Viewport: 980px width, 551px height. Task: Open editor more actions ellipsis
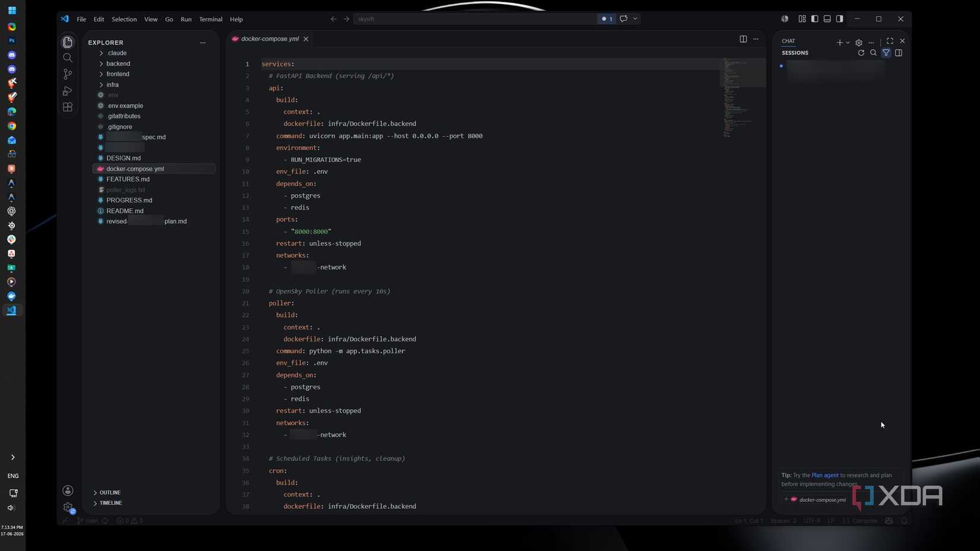click(x=755, y=39)
